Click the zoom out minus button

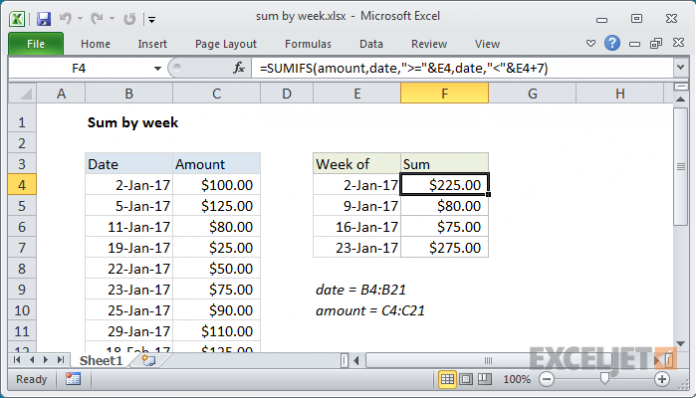pos(546,379)
